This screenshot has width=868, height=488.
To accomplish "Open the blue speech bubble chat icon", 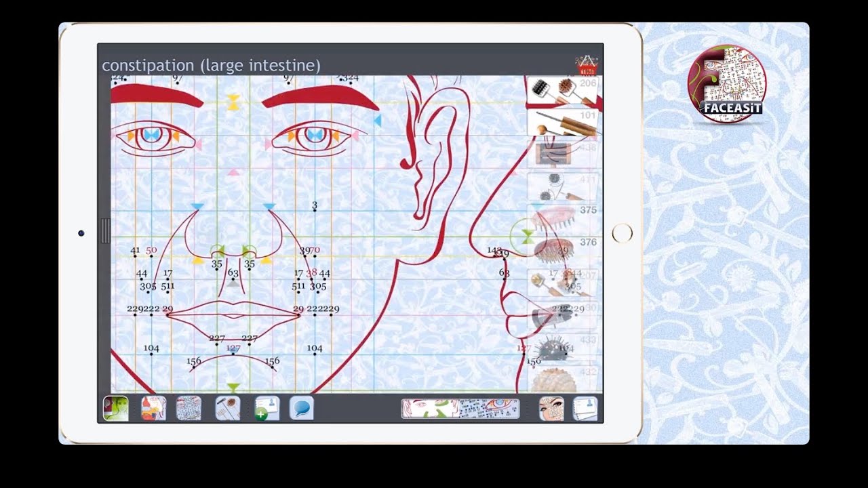I will pyautogui.click(x=302, y=409).
